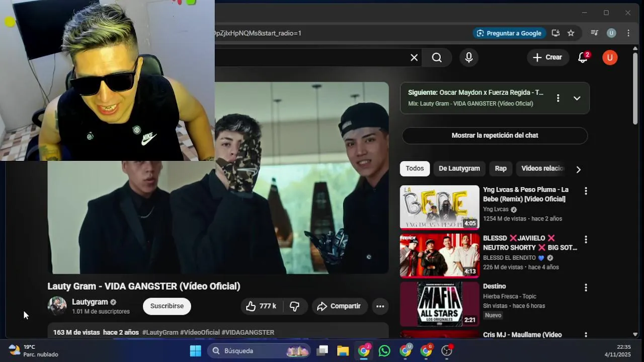Clear the YouTube search box with X
Screen dimensions: 644x362
414,58
